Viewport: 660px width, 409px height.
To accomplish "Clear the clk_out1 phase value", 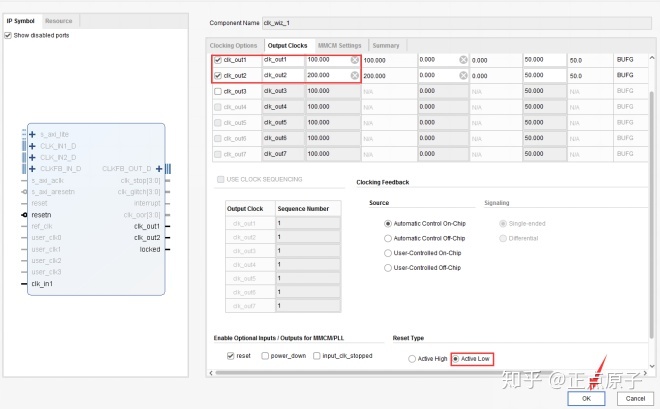I will tap(463, 60).
